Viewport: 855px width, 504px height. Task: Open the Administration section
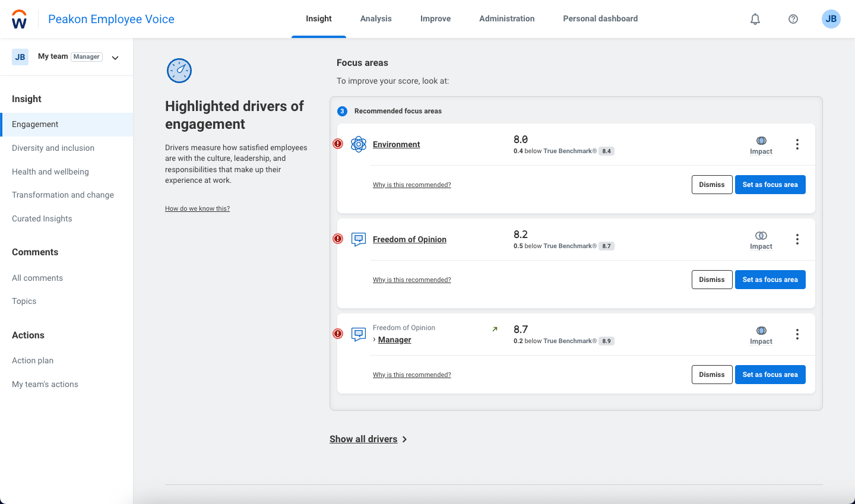coord(506,18)
